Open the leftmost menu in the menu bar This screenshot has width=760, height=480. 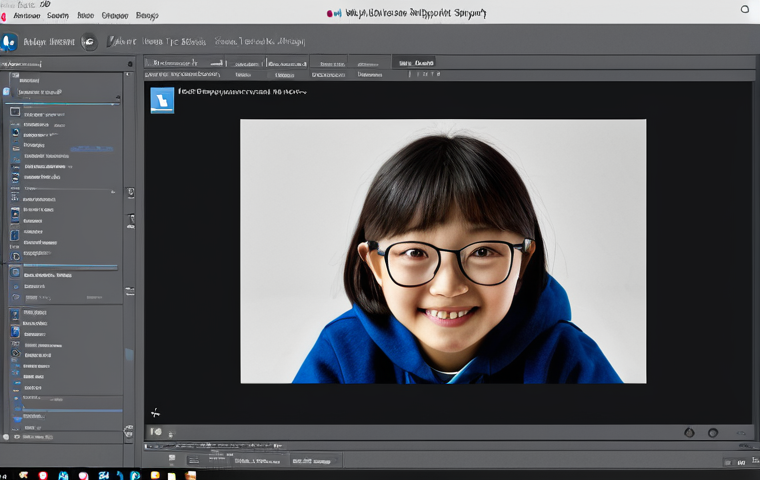click(27, 16)
